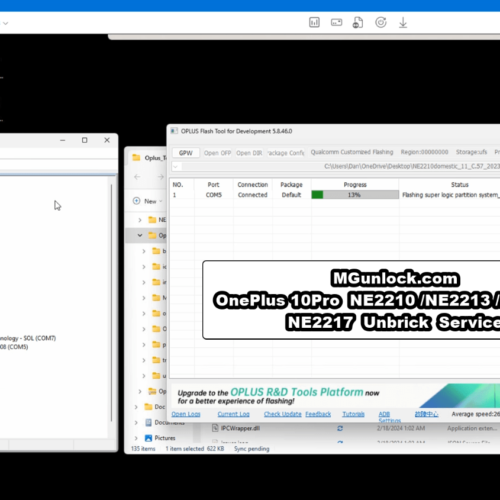Select the 'SOL (COM7)' device entry in left window
Viewport: 500px width, 500px height.
click(x=28, y=338)
